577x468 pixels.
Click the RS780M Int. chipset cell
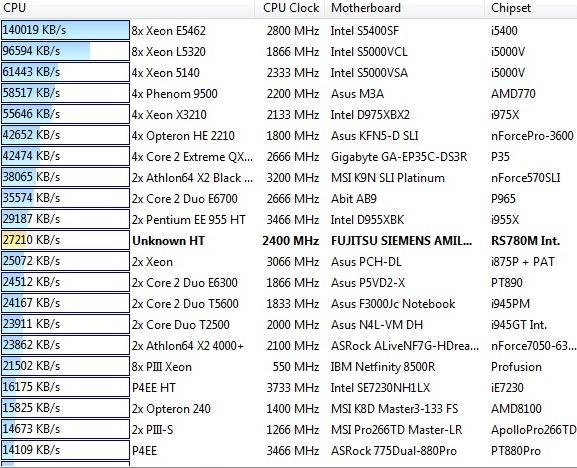click(x=525, y=240)
